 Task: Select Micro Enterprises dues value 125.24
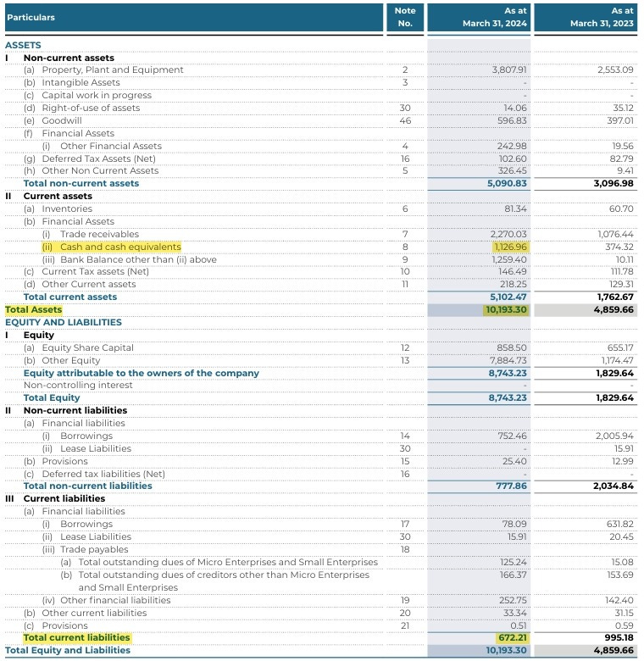point(513,562)
